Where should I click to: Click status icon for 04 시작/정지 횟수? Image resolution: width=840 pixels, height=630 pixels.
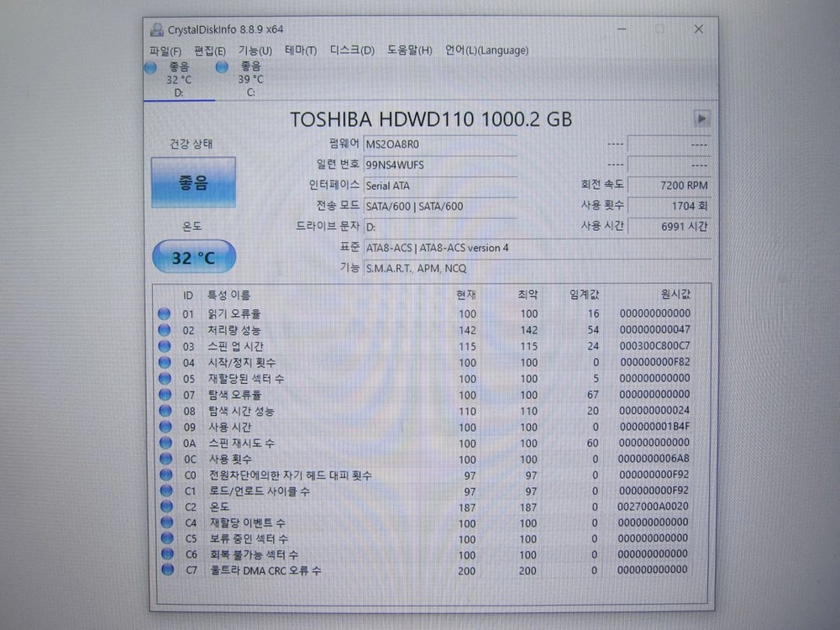pyautogui.click(x=165, y=363)
